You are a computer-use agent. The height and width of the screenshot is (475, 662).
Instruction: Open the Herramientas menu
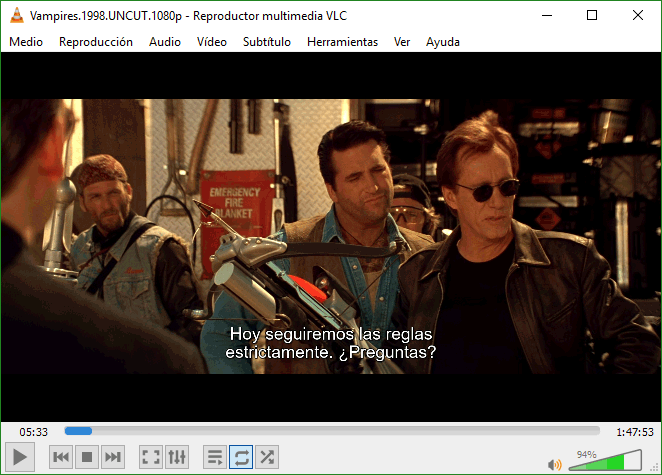[342, 42]
